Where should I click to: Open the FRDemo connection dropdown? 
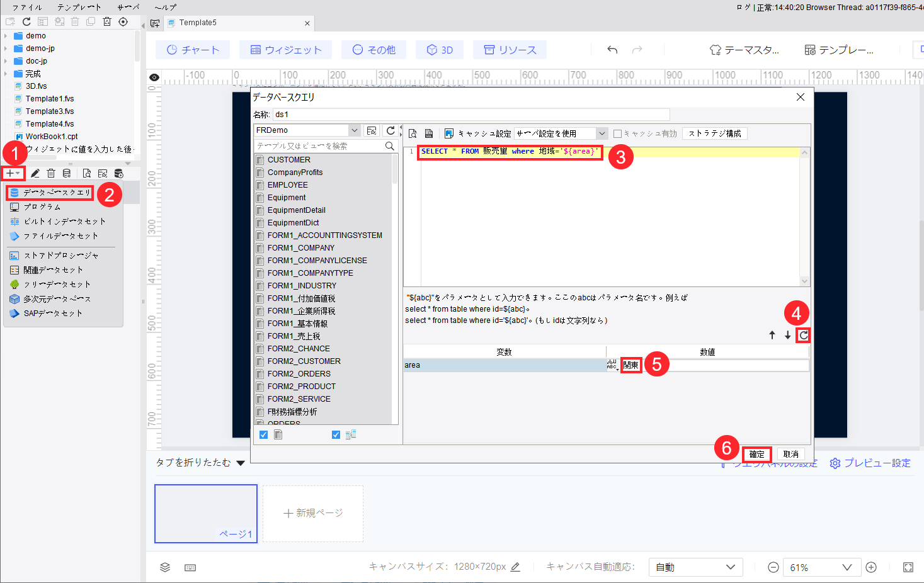click(x=355, y=130)
